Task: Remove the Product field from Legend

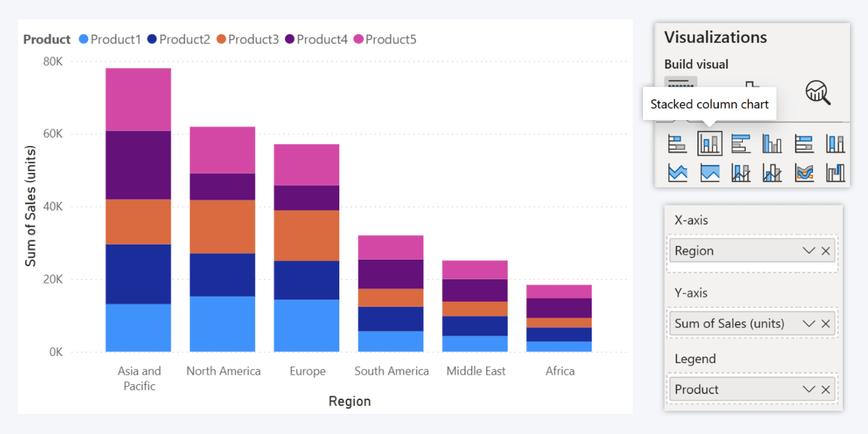Action: coord(826,389)
